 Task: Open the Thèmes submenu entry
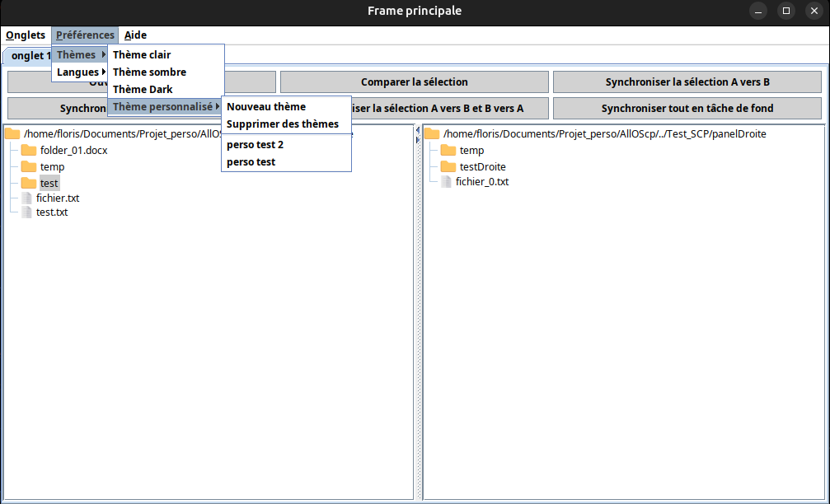80,55
